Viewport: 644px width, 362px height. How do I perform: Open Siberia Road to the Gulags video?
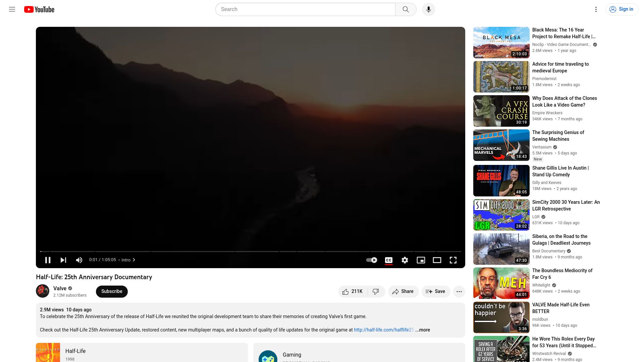pos(561,240)
